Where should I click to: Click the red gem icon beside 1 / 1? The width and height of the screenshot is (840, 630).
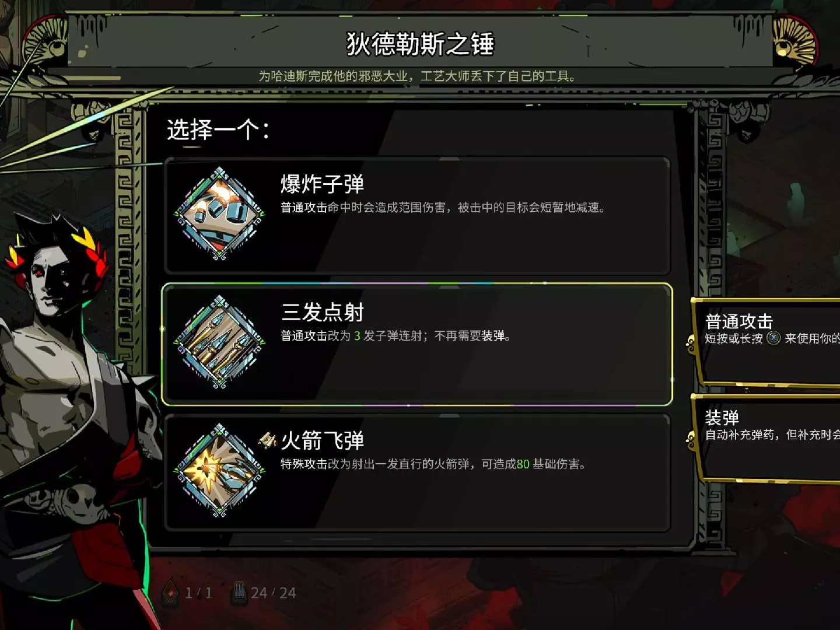point(170,593)
